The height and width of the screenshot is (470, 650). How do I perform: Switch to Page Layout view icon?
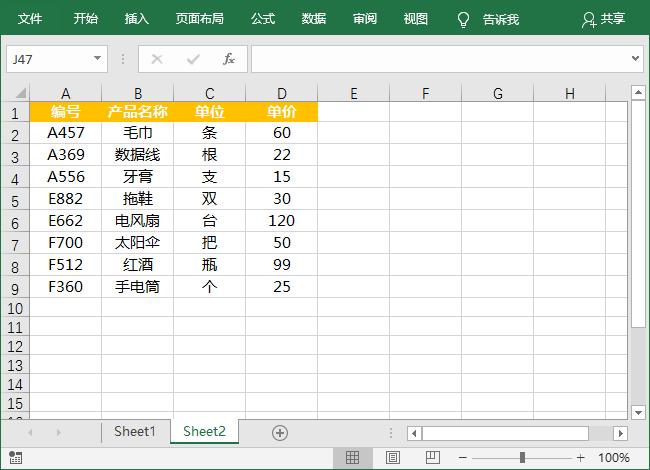click(393, 458)
